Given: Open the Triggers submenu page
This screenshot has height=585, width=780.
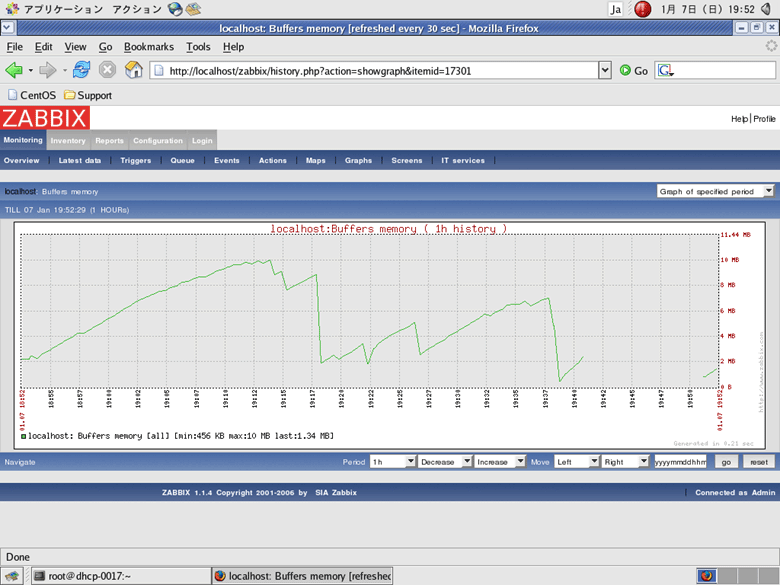Looking at the screenshot, I should 135,160.
